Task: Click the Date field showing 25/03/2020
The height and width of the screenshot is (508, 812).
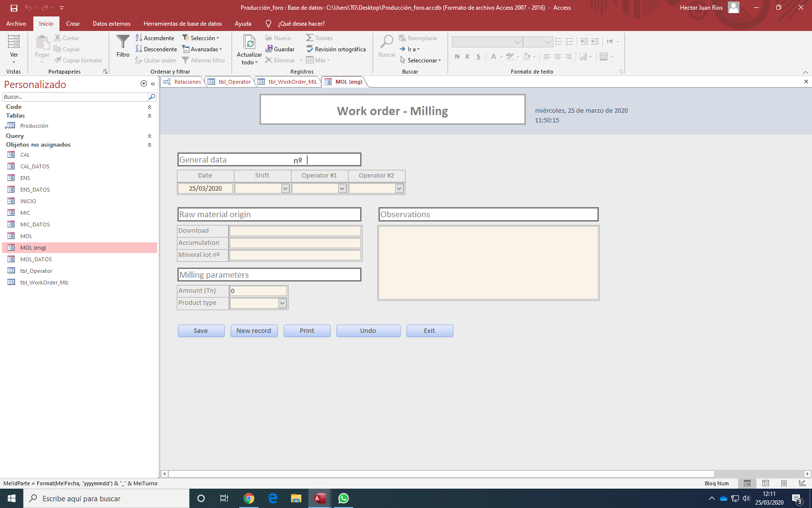Action: (205, 189)
